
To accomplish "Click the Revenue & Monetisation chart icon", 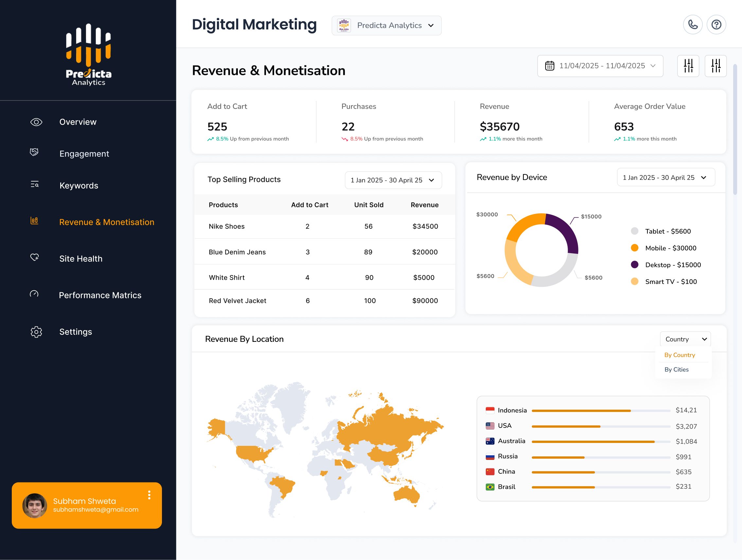I will (x=34, y=220).
